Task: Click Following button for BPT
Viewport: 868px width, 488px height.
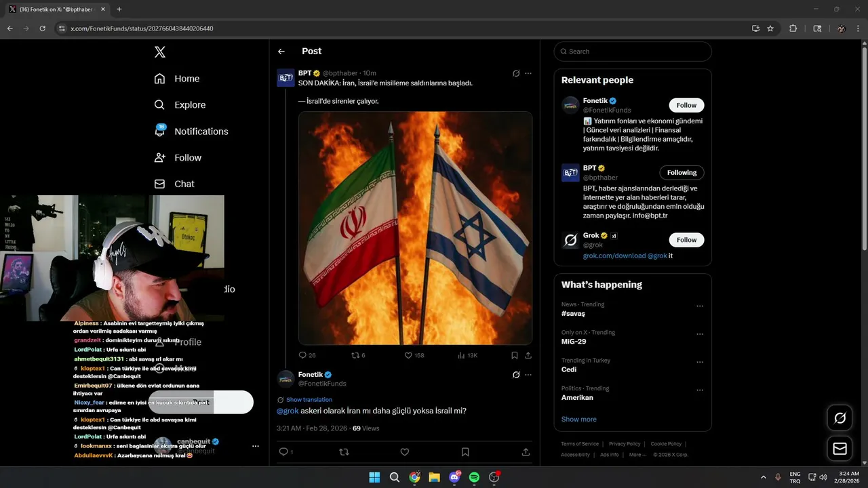Action: 682,172
